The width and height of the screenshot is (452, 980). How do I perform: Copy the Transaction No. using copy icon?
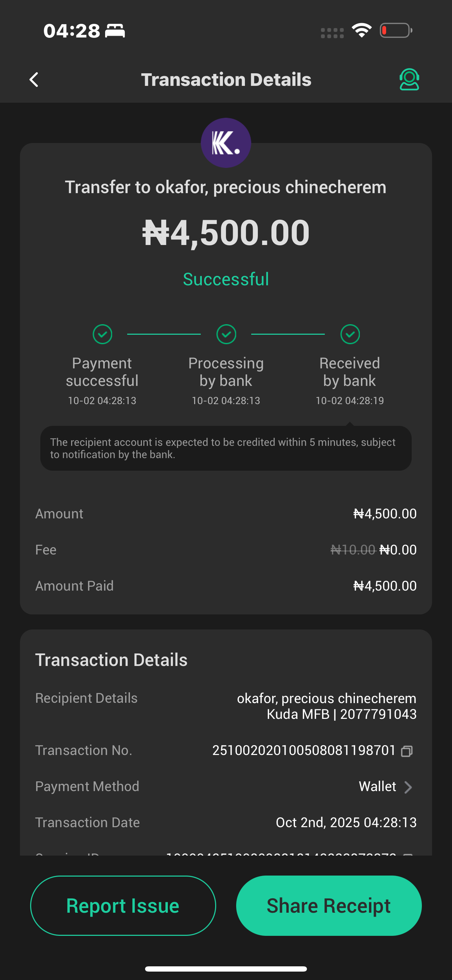tap(407, 751)
